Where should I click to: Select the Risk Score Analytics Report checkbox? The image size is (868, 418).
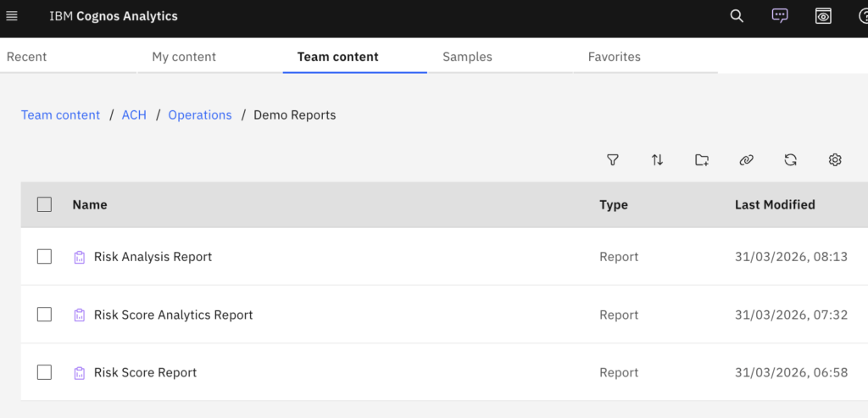click(x=44, y=315)
